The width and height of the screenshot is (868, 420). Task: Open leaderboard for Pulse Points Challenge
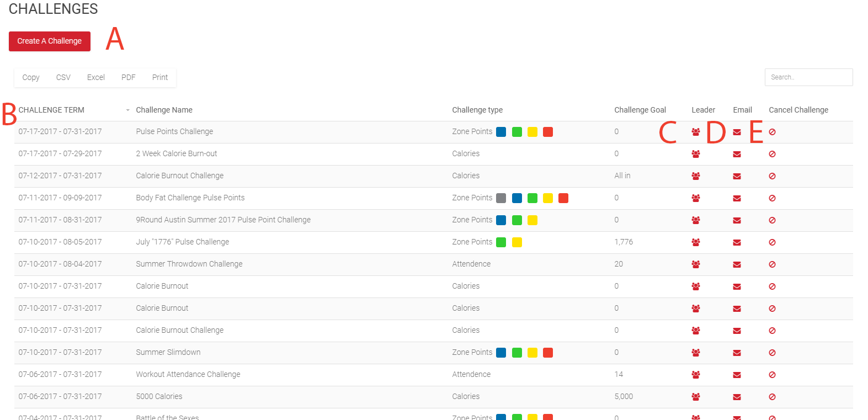(x=695, y=132)
